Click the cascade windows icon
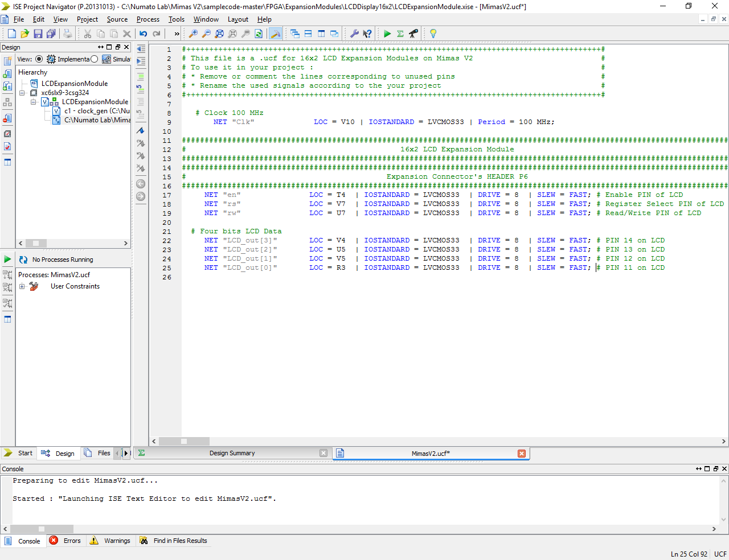Viewport: 729px width, 560px height. pyautogui.click(x=295, y=34)
